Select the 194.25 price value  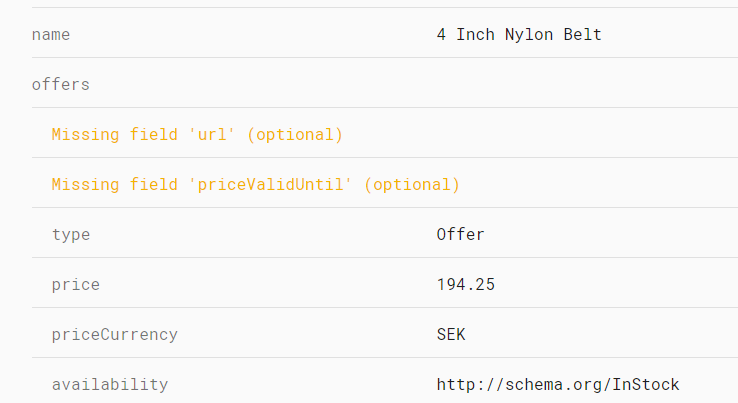[466, 285]
